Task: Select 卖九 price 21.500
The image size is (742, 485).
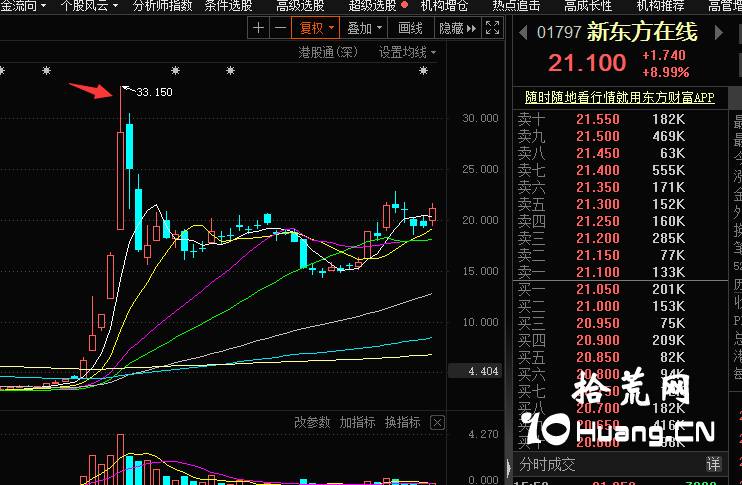Action: click(x=598, y=136)
